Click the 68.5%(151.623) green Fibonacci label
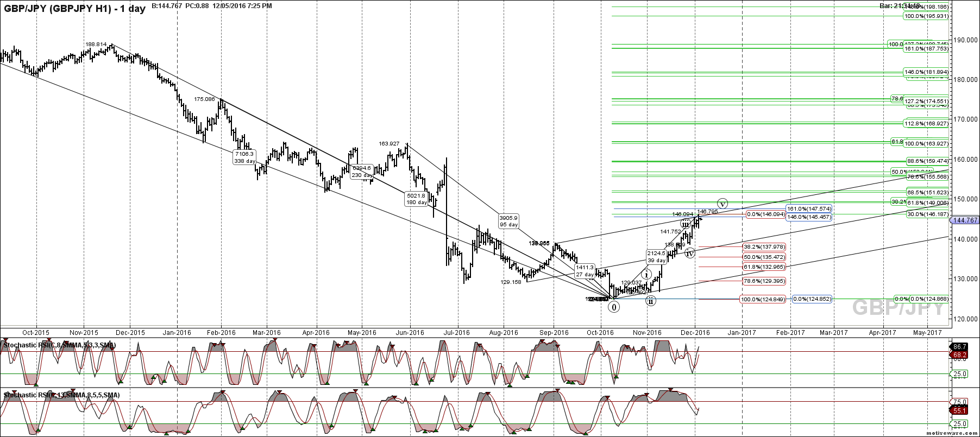 928,193
